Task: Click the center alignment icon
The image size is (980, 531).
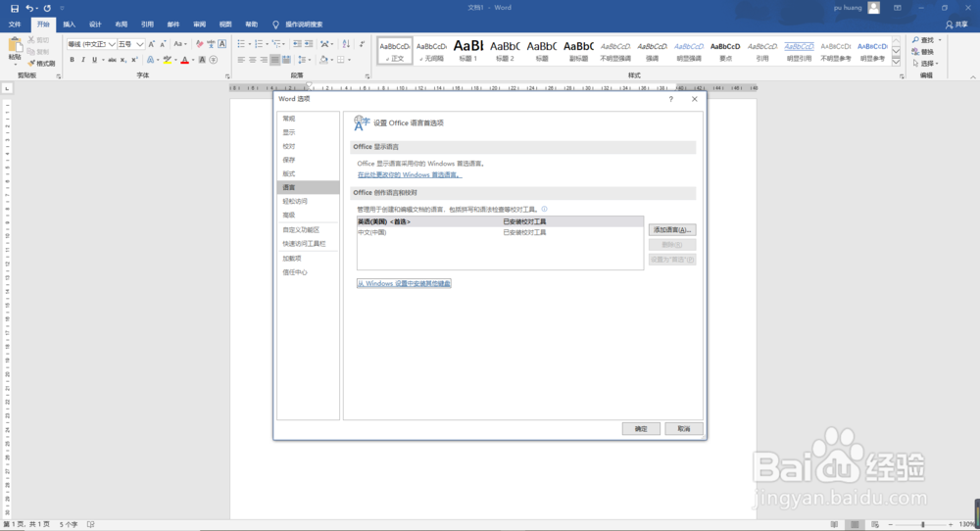Action: coord(253,60)
